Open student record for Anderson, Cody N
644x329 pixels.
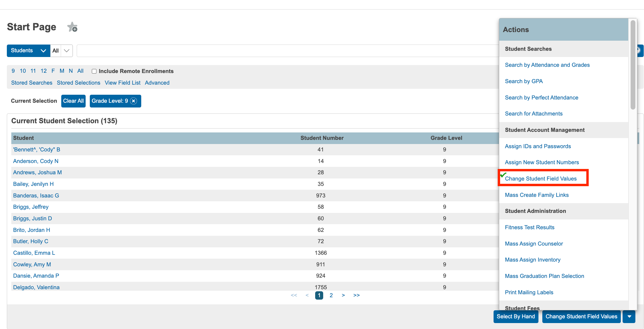[35, 161]
